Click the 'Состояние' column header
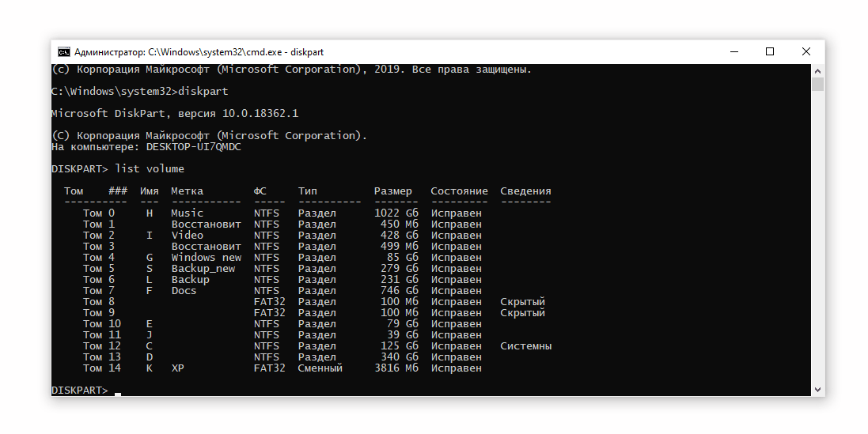868x434 pixels. tap(460, 191)
